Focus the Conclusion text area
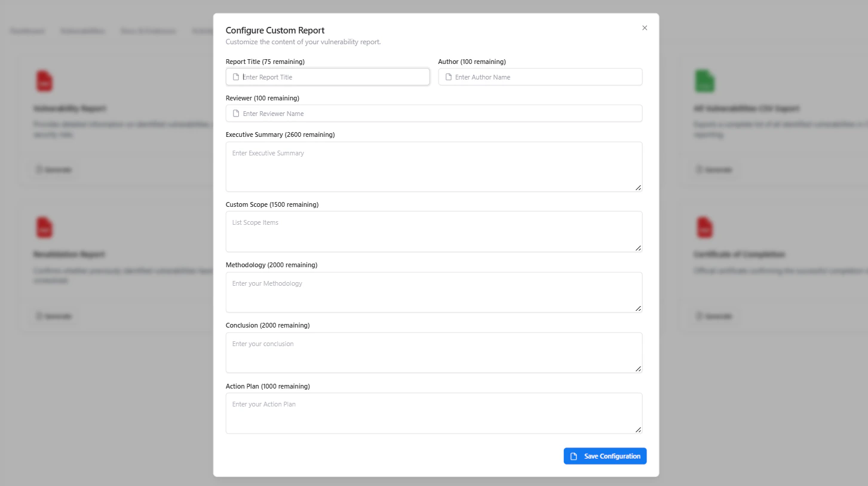Viewport: 868px width, 486px height. 434,353
